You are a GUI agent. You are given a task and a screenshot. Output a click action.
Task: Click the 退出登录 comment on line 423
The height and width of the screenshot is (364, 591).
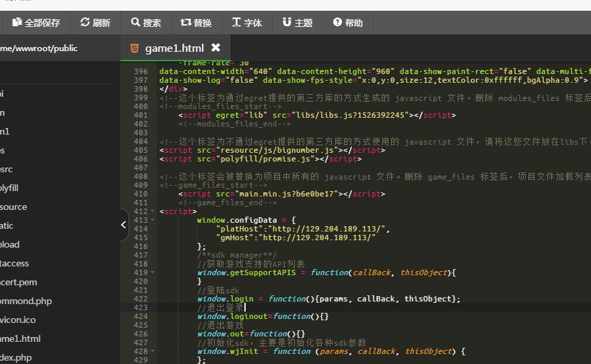click(x=221, y=307)
